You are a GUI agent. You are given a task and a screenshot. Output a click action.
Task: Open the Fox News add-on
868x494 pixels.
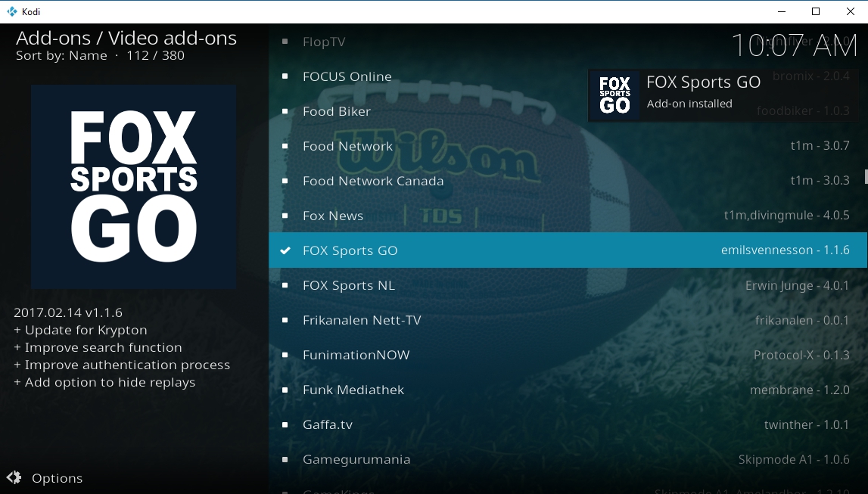568,216
